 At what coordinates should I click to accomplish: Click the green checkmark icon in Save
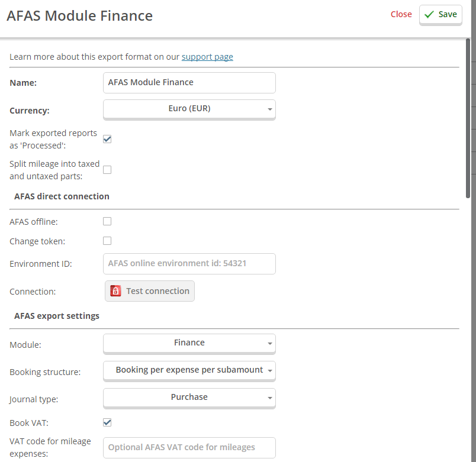tap(429, 15)
